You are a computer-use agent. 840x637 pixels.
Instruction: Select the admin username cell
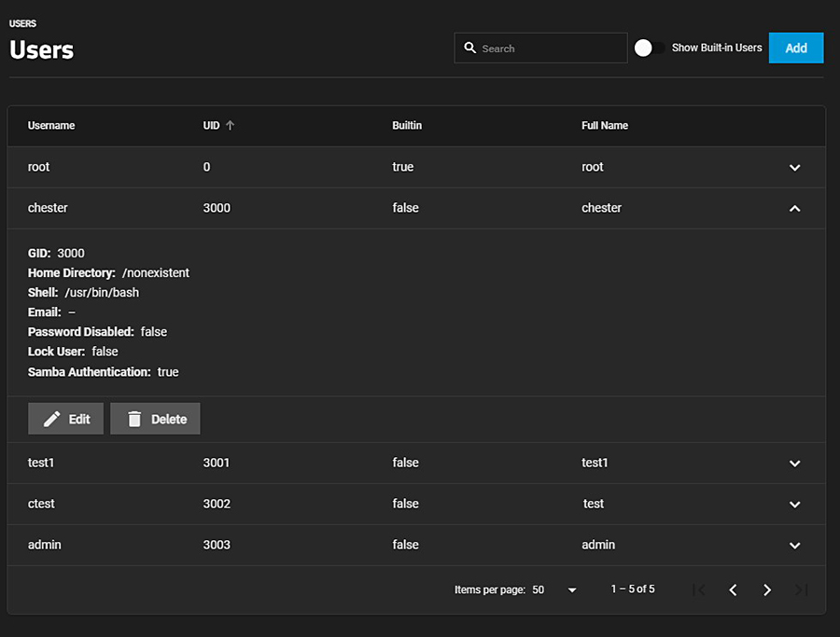point(45,545)
